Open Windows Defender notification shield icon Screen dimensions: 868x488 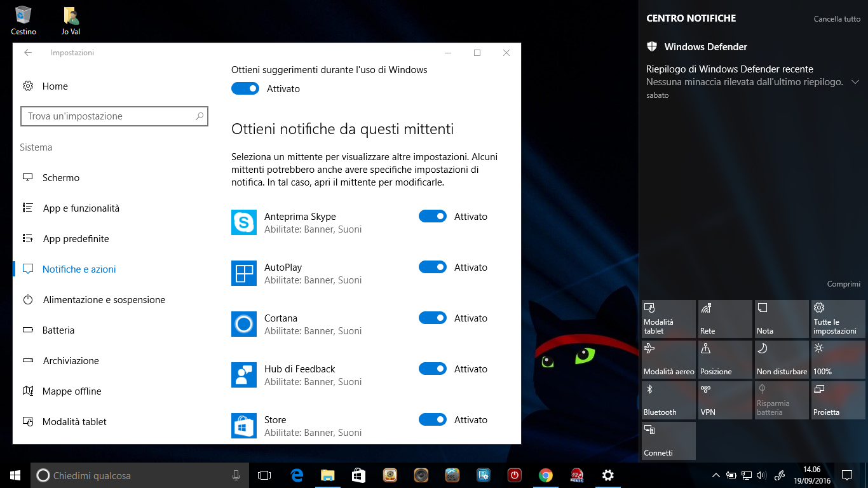click(x=651, y=46)
